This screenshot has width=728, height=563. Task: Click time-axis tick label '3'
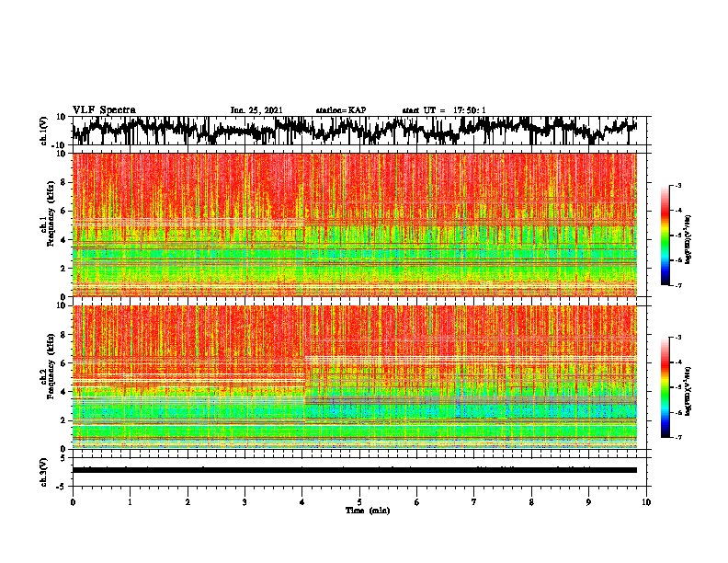pyautogui.click(x=245, y=502)
